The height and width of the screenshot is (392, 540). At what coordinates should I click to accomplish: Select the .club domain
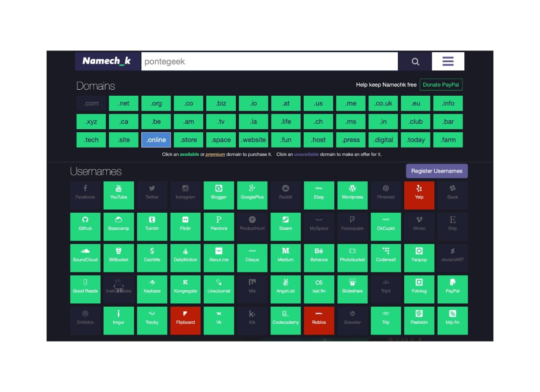click(416, 122)
